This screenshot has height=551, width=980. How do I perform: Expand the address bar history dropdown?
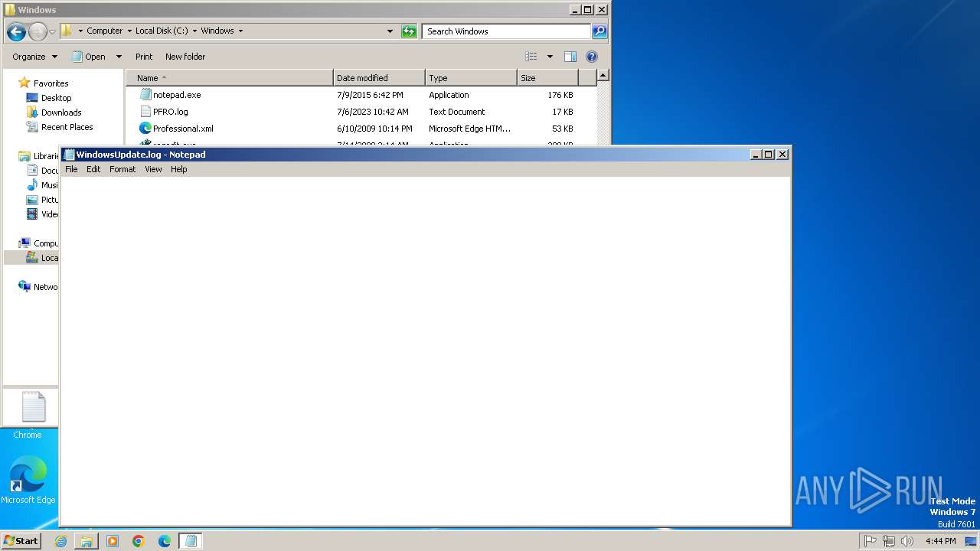tap(390, 31)
